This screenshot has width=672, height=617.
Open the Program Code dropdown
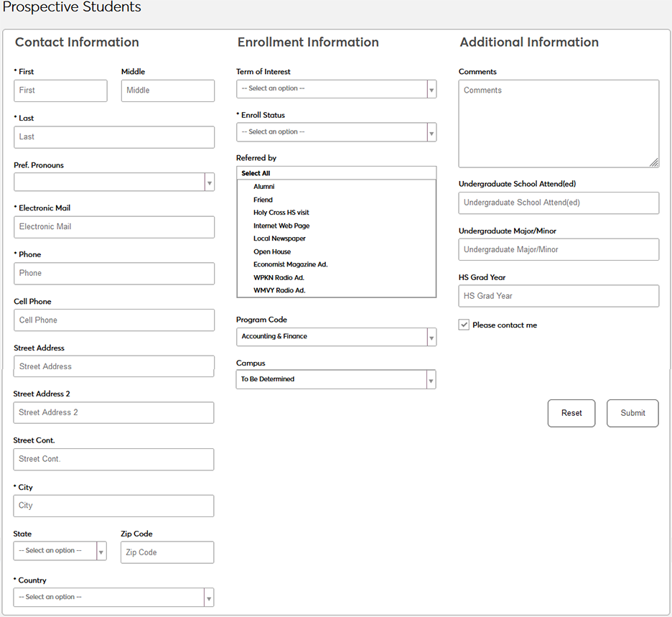[x=336, y=337]
